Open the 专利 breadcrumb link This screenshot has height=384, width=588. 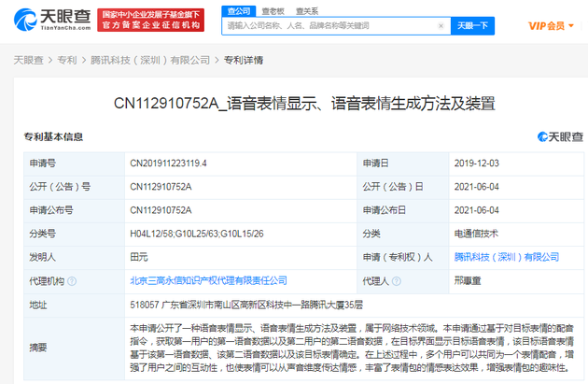click(x=67, y=60)
